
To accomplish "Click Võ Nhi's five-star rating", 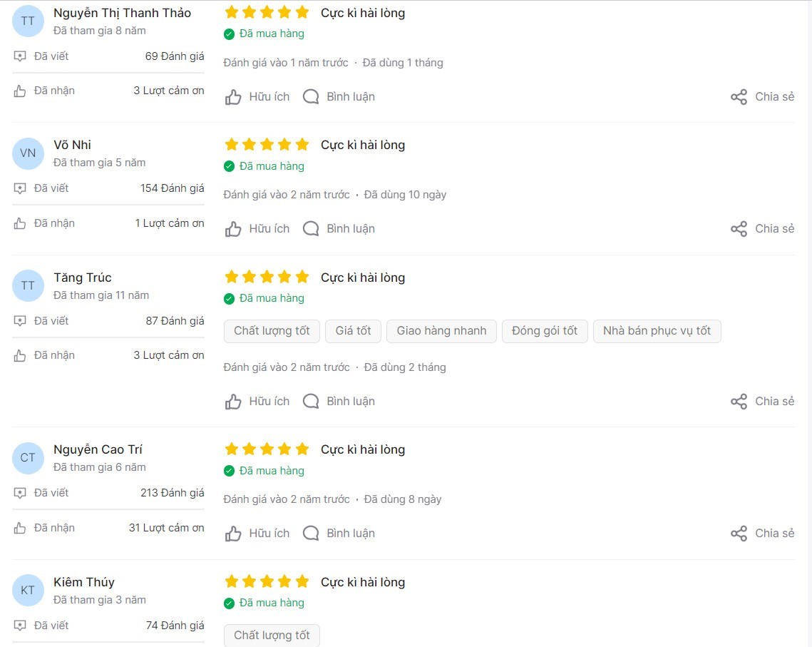I will tap(267, 145).
